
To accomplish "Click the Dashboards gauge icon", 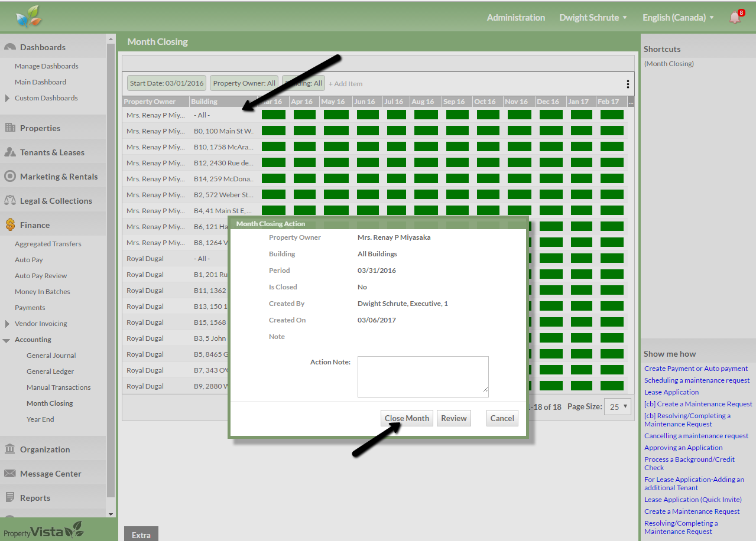I will coord(9,47).
